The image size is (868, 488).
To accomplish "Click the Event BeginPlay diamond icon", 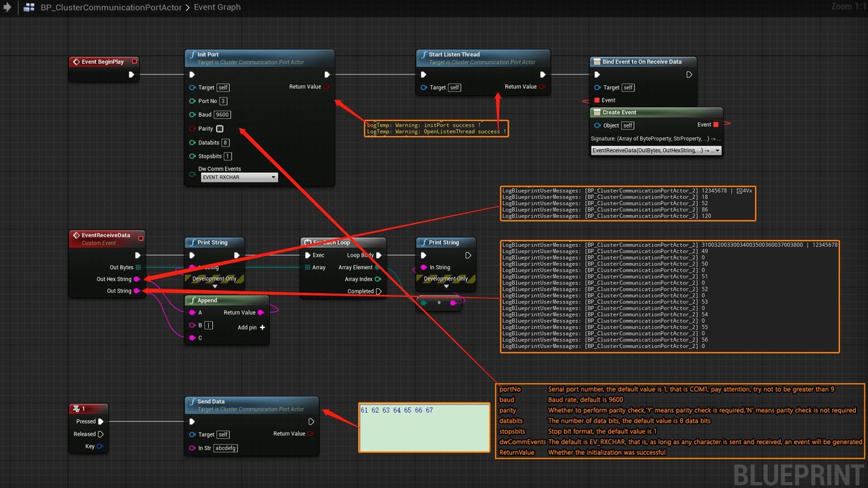I will coord(76,62).
